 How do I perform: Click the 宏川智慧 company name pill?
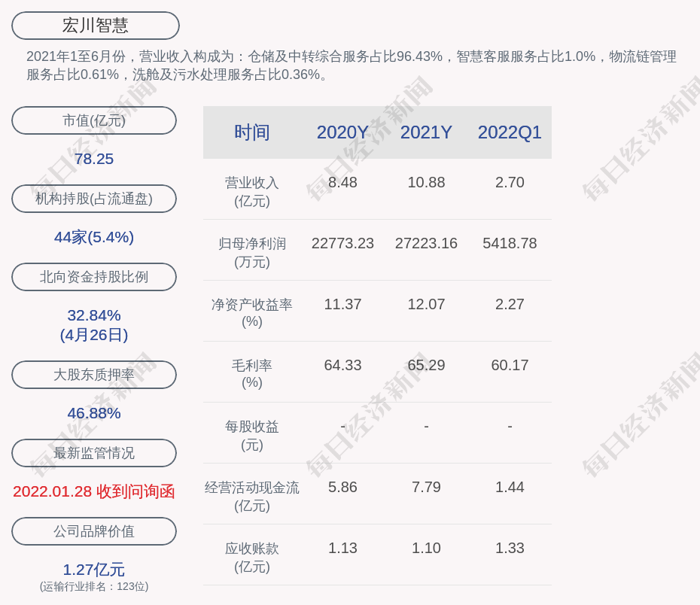pyautogui.click(x=96, y=26)
